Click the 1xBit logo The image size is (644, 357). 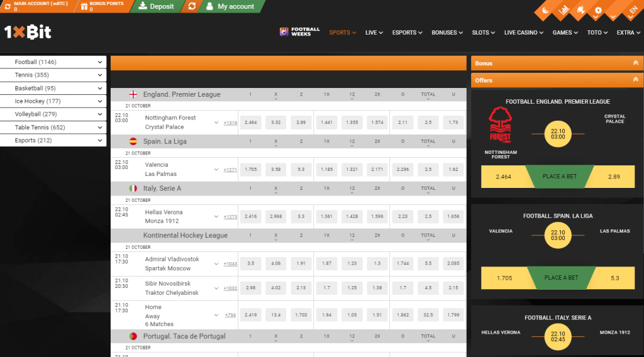click(28, 32)
